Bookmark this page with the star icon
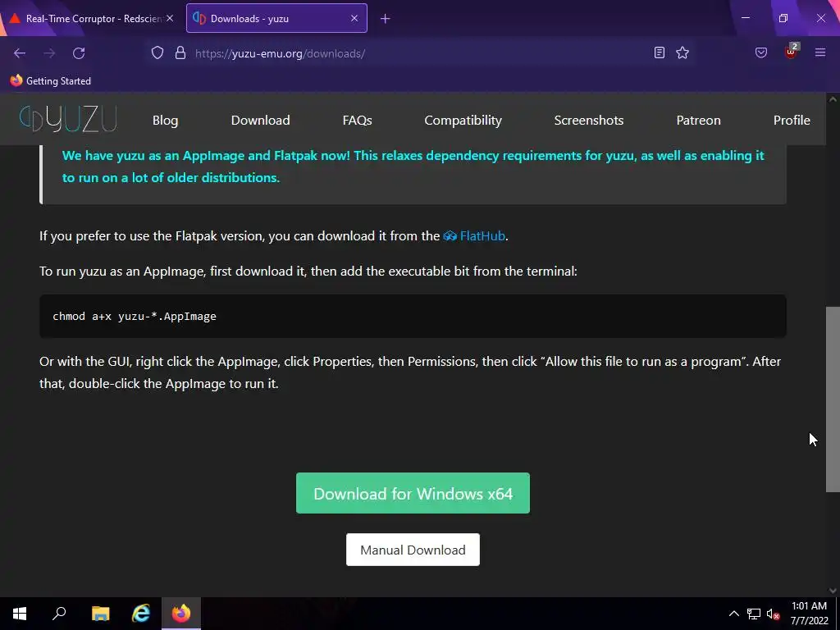Screen dimensions: 840x630 coord(682,52)
